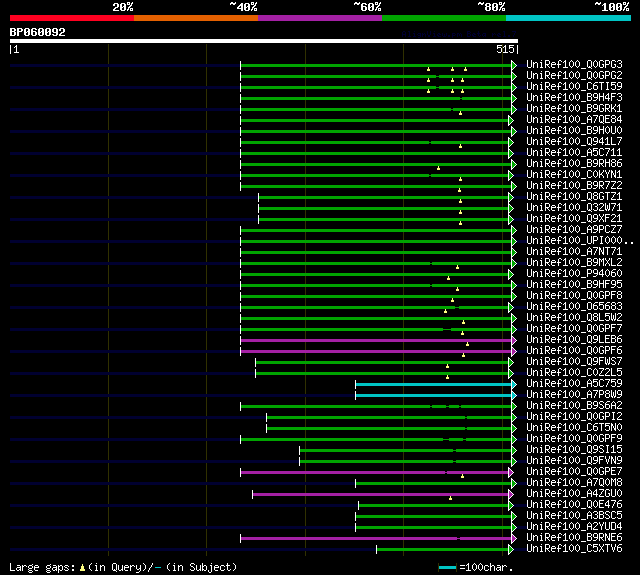This screenshot has height=575, width=640.
Task: Select the UniRef100_Q9SI15 label
Action: [x=574, y=450]
